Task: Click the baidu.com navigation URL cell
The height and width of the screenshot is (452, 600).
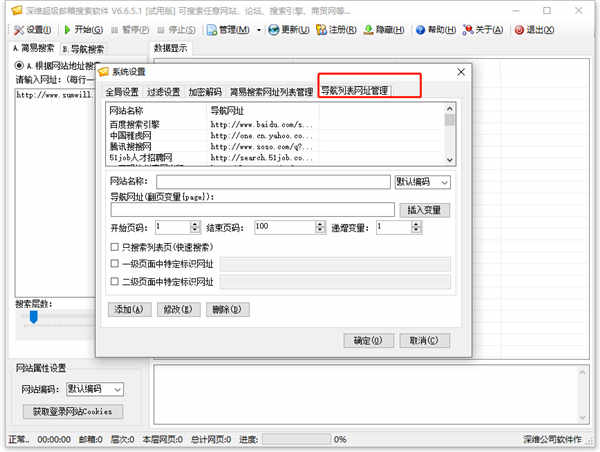Action: (262, 124)
